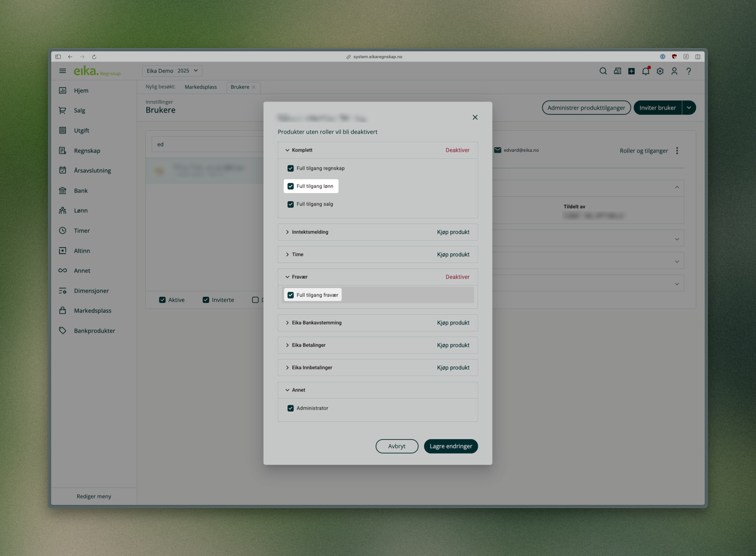Uncheck the Administrator checkbox
756x556 pixels.
290,408
